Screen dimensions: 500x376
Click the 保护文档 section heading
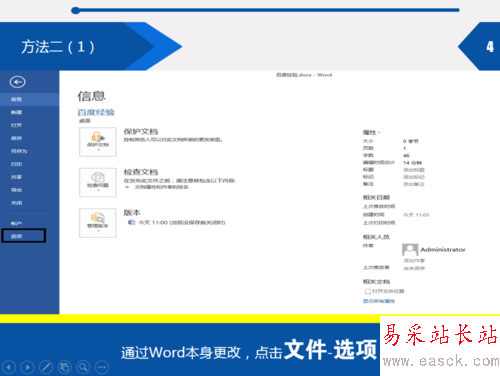[141, 131]
